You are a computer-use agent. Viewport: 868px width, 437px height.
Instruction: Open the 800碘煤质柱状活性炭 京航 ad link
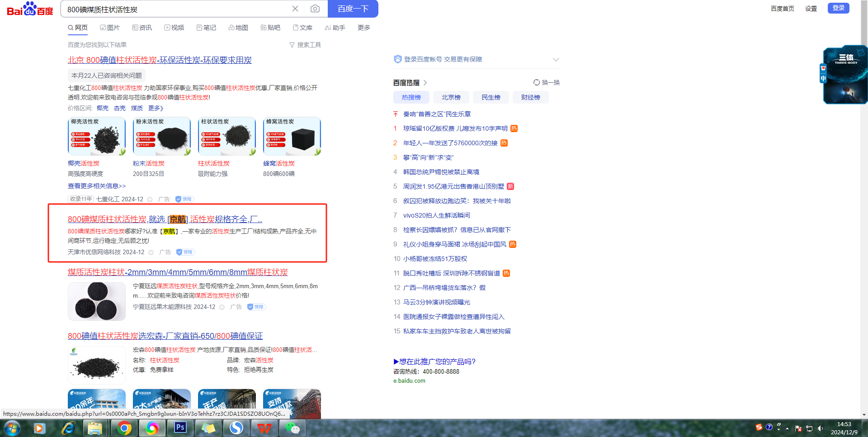165,219
